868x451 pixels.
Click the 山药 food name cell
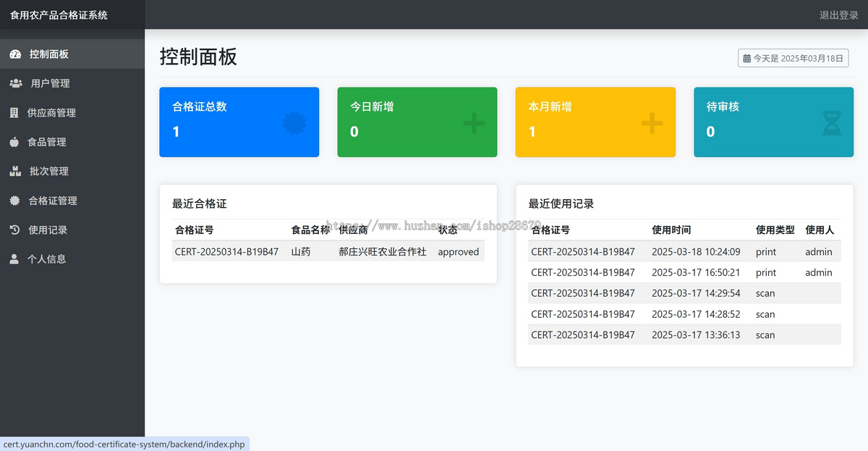[x=301, y=252]
